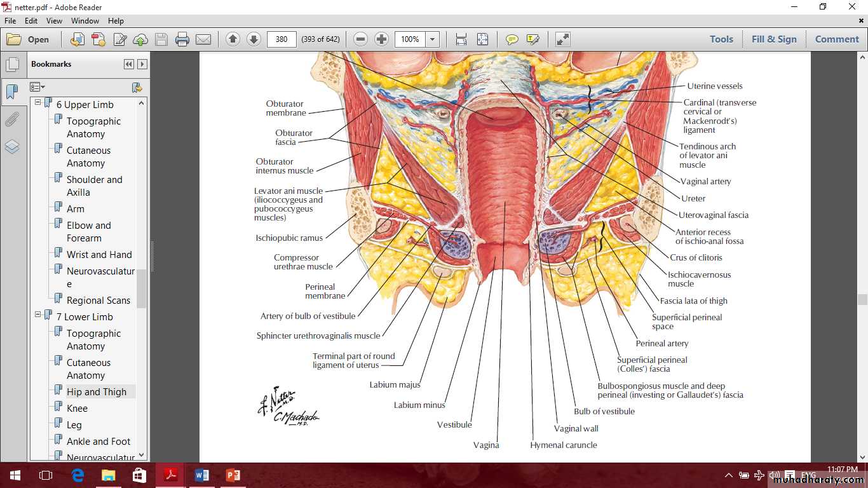Image resolution: width=868 pixels, height=488 pixels.
Task: Open the Attachments panel paperclip icon
Action: [12, 119]
